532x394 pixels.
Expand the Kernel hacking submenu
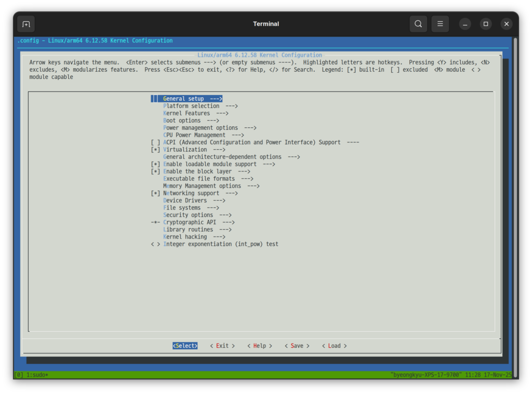[x=194, y=237]
